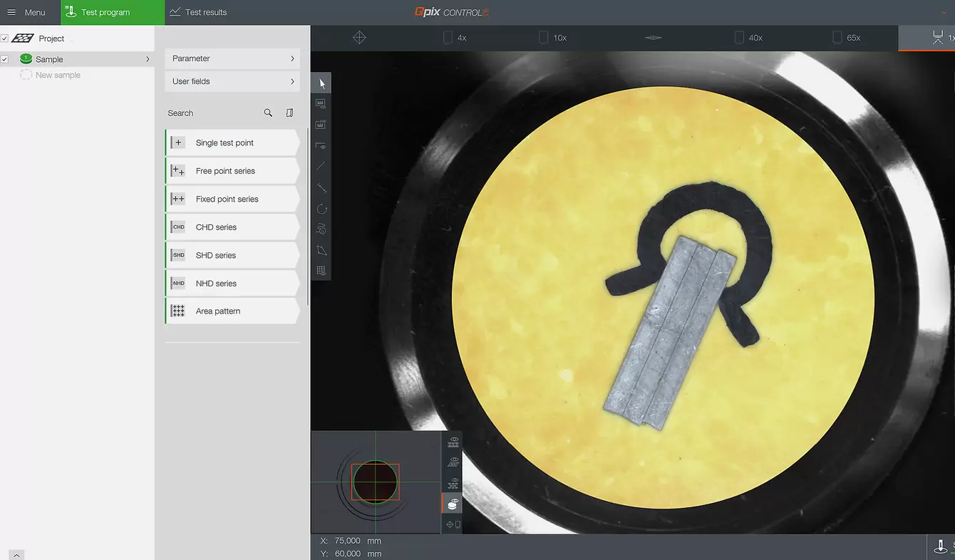Toggle sample overview visibility in minimap
The height and width of the screenshot is (560, 955).
click(453, 504)
